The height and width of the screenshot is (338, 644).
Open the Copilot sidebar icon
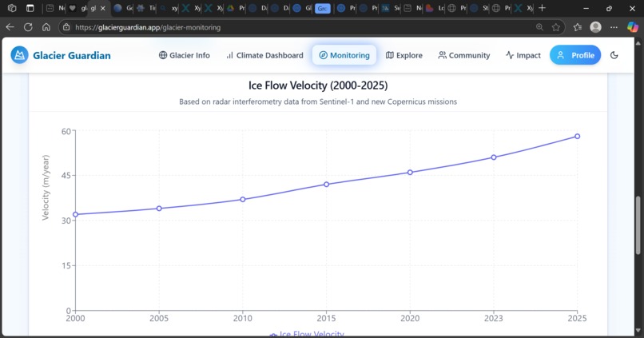pyautogui.click(x=633, y=27)
